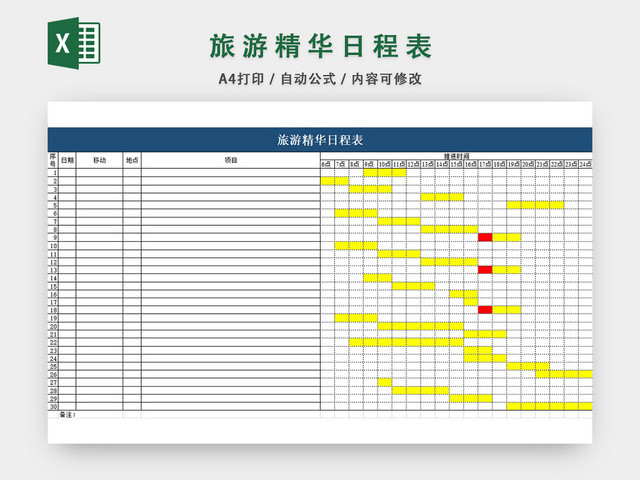Click the 备注 notes label below the table
This screenshot has width=640, height=480.
[x=67, y=415]
